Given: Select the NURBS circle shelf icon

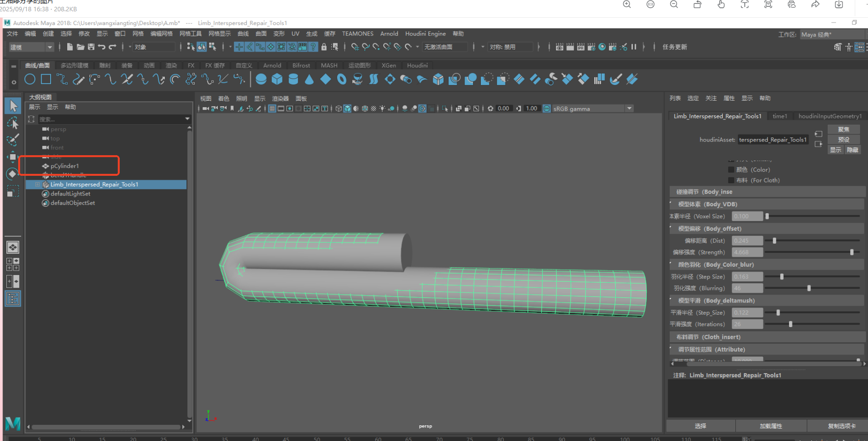Looking at the screenshot, I should (x=30, y=79).
